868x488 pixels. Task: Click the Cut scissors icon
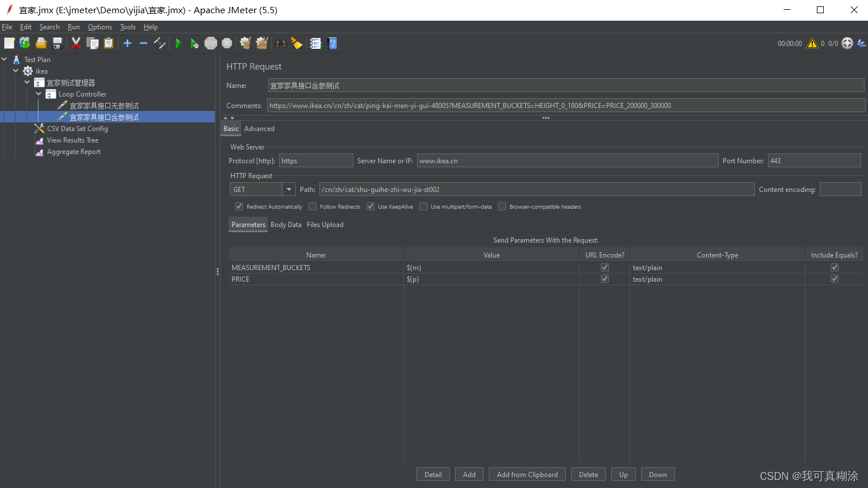(x=76, y=43)
